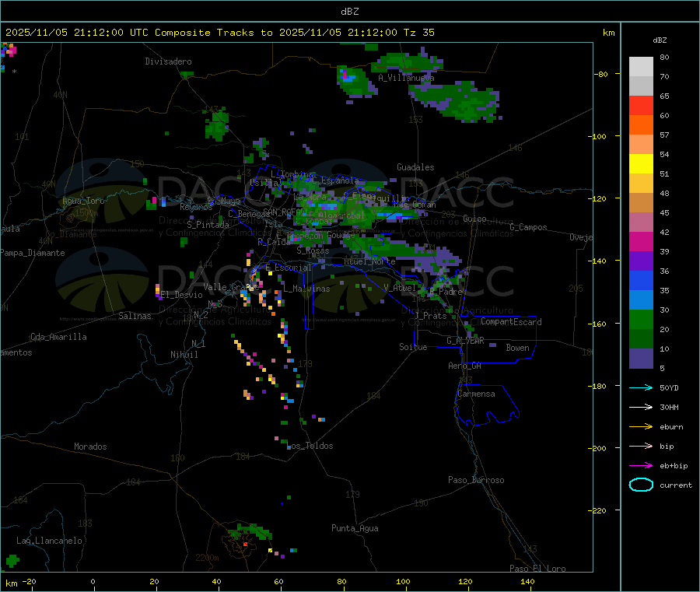This screenshot has width=700, height=592.
Task: Click the red echo cell near 2200m
Action: (245, 545)
